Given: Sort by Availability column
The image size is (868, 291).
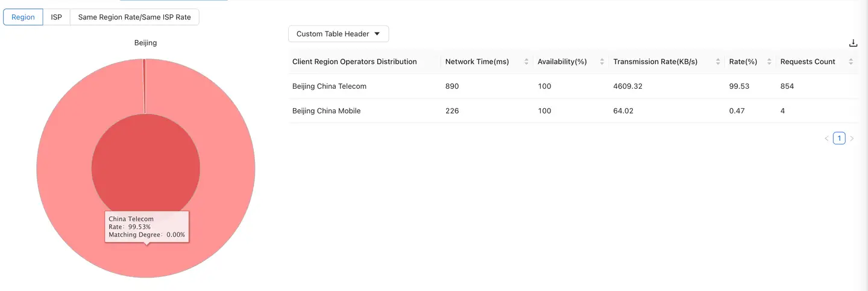Looking at the screenshot, I should [602, 62].
